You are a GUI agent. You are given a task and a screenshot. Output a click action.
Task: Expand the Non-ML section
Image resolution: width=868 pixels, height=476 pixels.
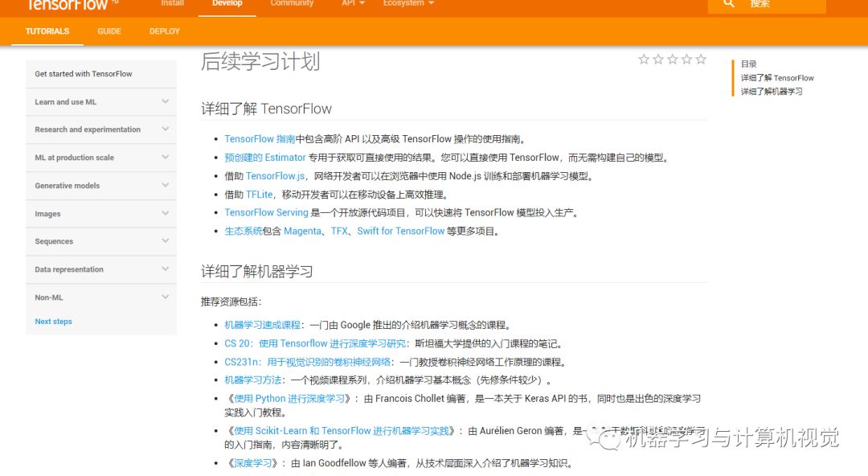click(100, 297)
